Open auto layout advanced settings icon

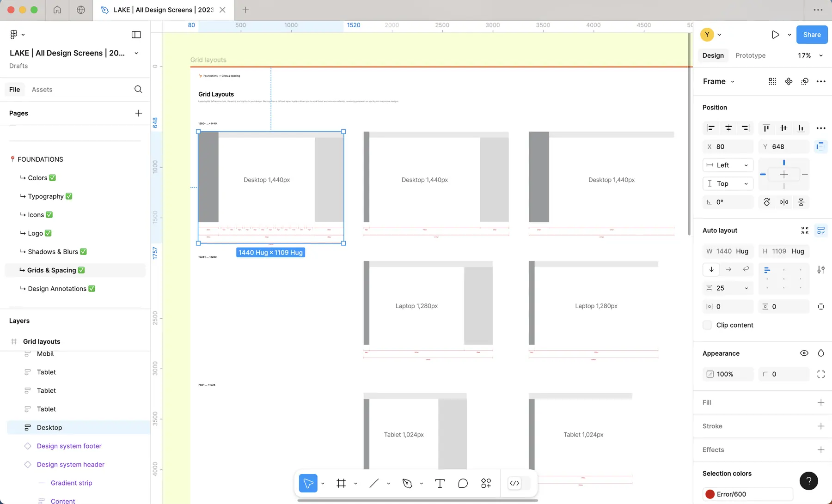(821, 270)
